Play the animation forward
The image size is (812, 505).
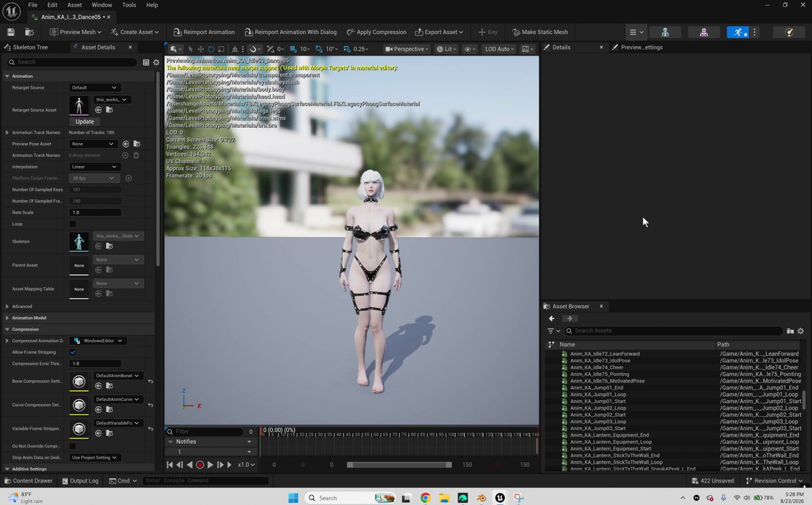click(x=210, y=465)
